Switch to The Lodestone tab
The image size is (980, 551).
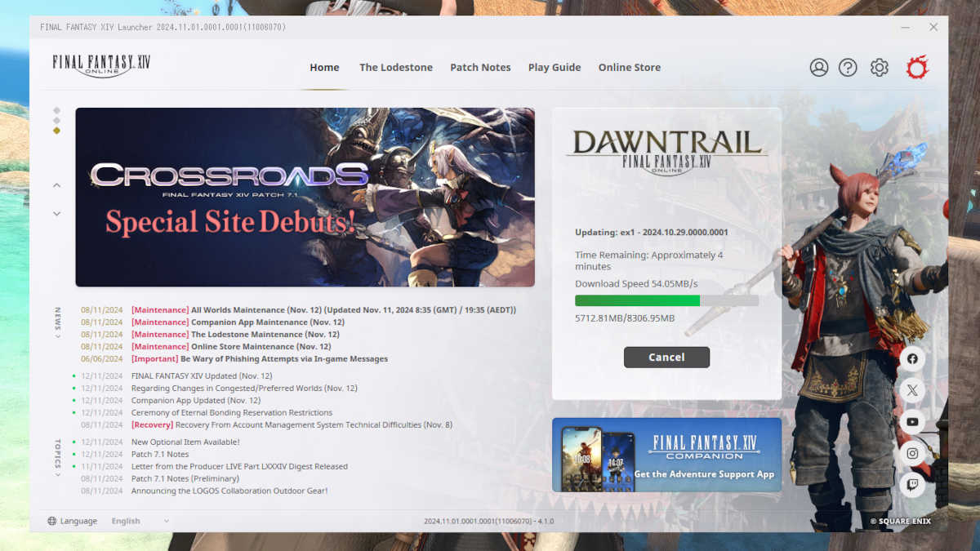coord(396,68)
